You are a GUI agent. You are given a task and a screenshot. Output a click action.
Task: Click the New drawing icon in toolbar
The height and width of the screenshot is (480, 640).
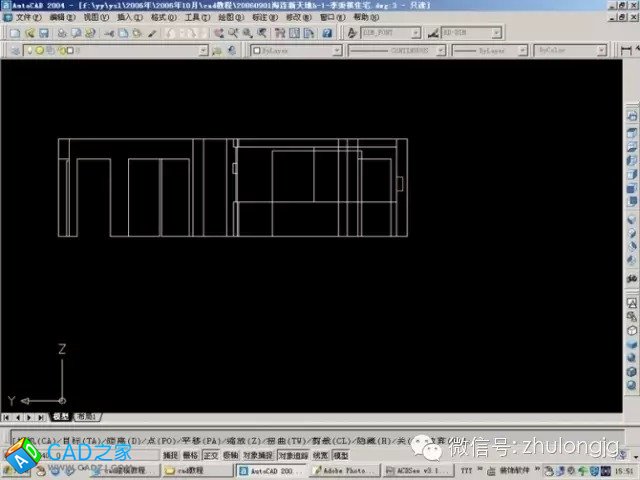coord(15,33)
